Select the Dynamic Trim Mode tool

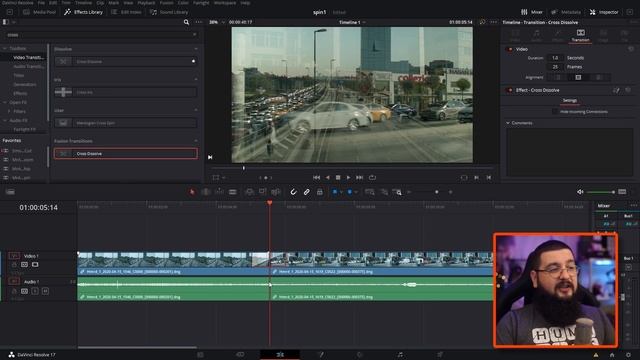[219, 192]
